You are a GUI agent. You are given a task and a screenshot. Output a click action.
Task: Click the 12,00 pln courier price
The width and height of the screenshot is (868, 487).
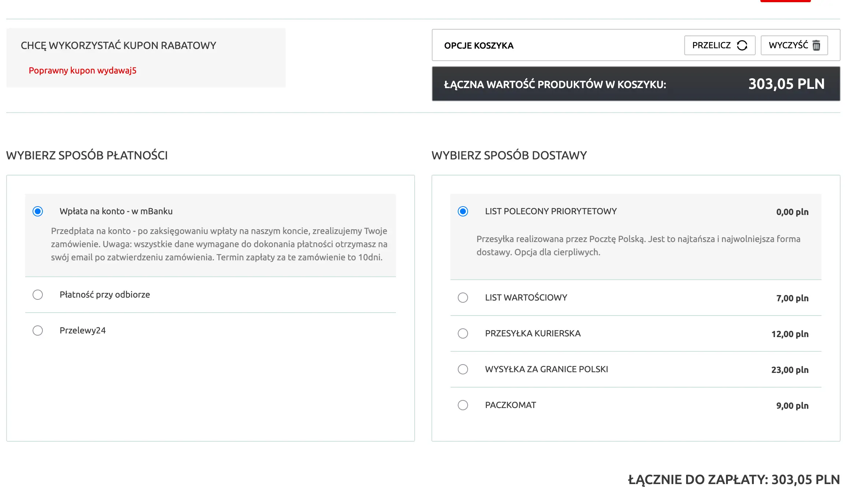(790, 334)
